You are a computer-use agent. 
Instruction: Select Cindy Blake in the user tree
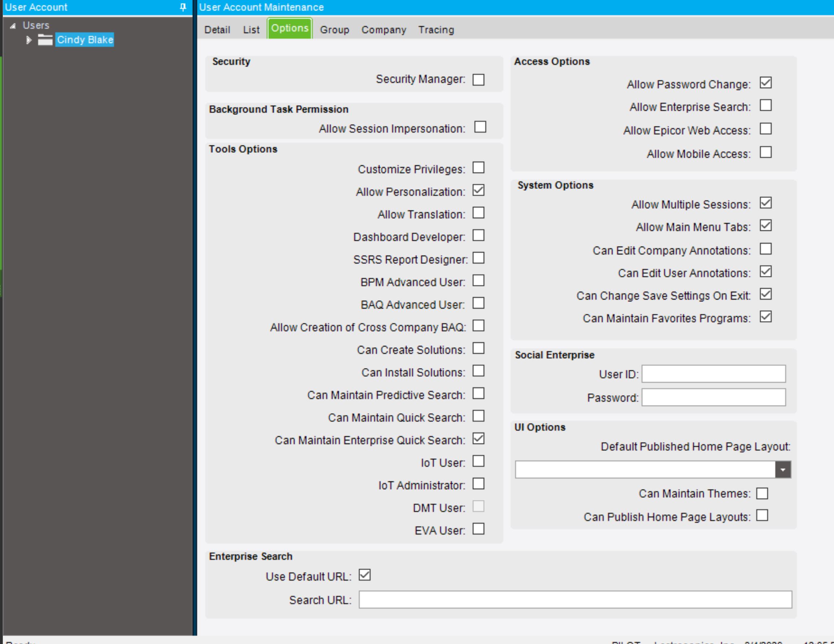click(x=85, y=40)
